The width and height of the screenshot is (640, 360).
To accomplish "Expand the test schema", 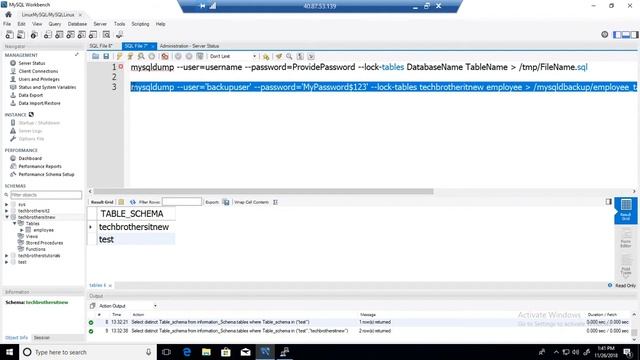I will pos(7,262).
